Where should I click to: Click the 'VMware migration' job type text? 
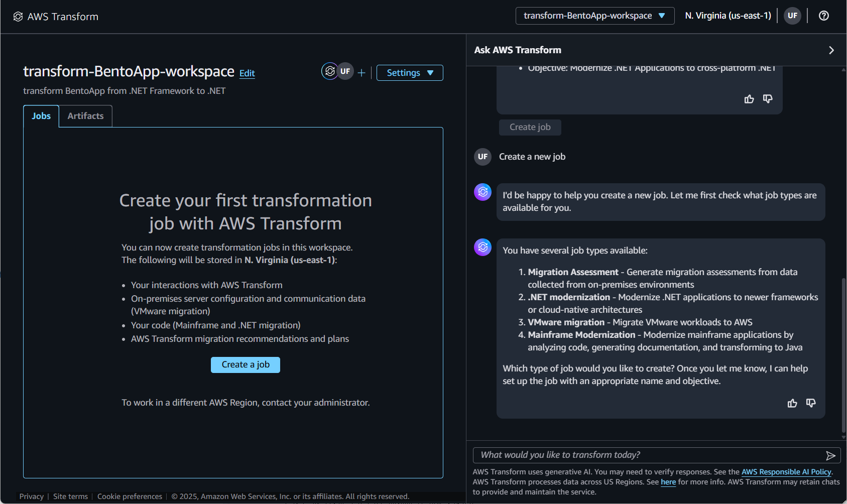566,322
